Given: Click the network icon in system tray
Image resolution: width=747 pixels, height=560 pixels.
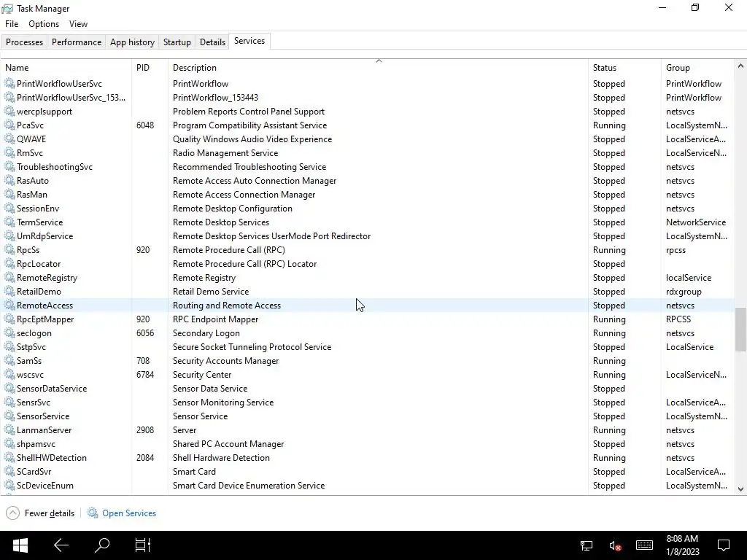Looking at the screenshot, I should 587,545.
